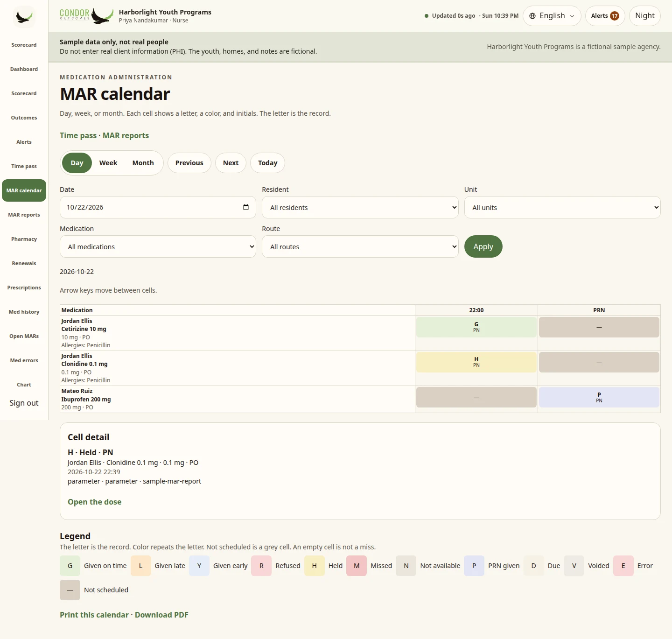Open the Resident dropdown
Image resolution: width=672 pixels, height=639 pixels.
[x=360, y=207]
